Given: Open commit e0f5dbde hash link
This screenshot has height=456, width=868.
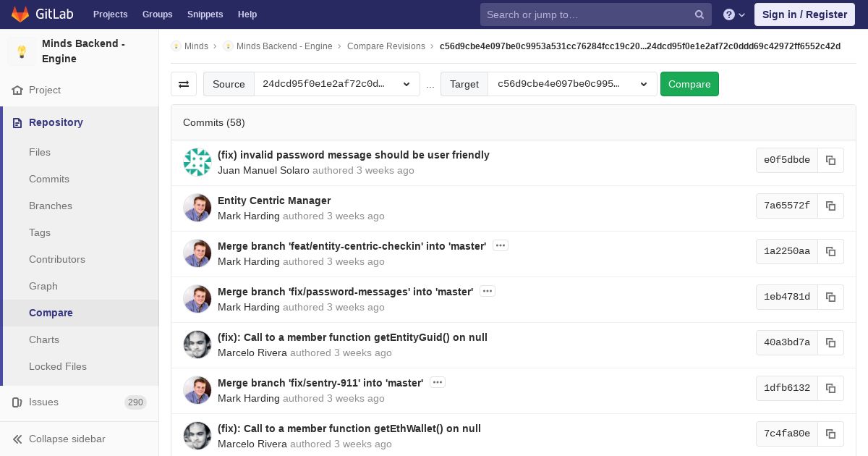Looking at the screenshot, I should (787, 160).
